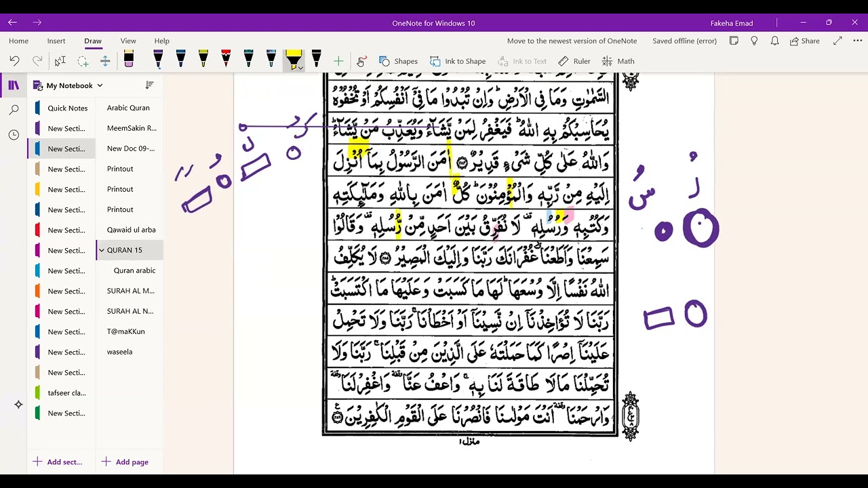Screen dimensions: 868x488
Task: Expand the My Notebook dropdown
Action: (100, 85)
